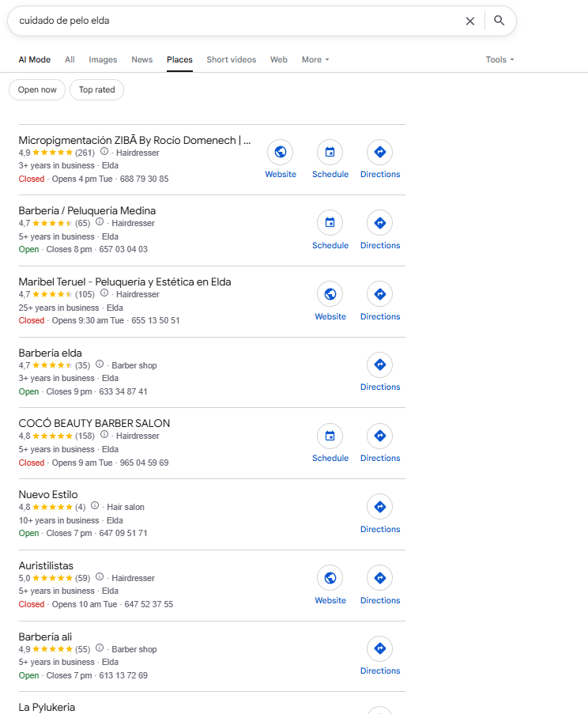Expand the More dropdown menu
The height and width of the screenshot is (714, 588).
pos(315,59)
